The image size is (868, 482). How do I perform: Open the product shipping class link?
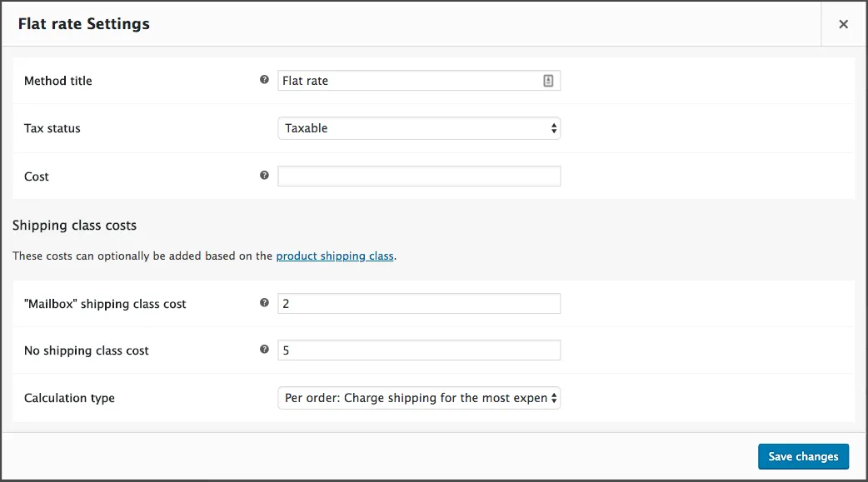[334, 256]
